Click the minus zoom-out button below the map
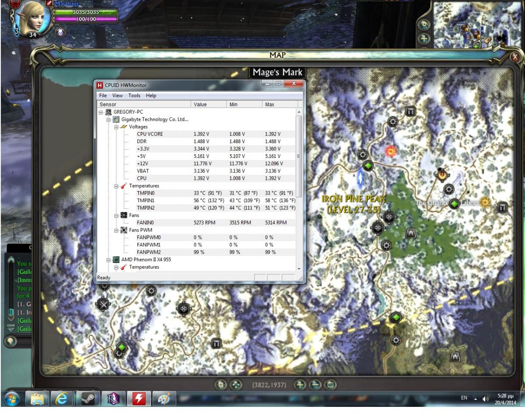 (x=315, y=385)
